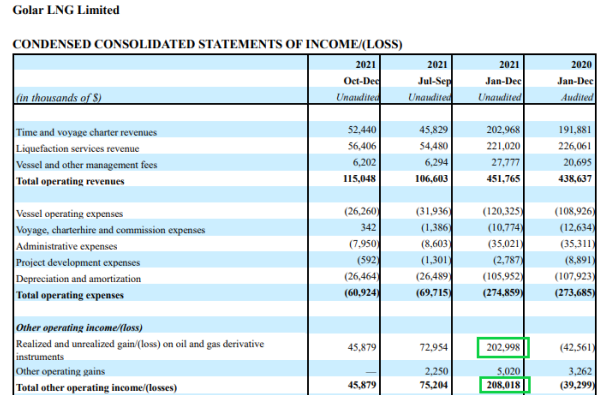Click the Other operating income/(loss) subheading
Image resolution: width=600 pixels, height=395 pixels.
[79, 328]
